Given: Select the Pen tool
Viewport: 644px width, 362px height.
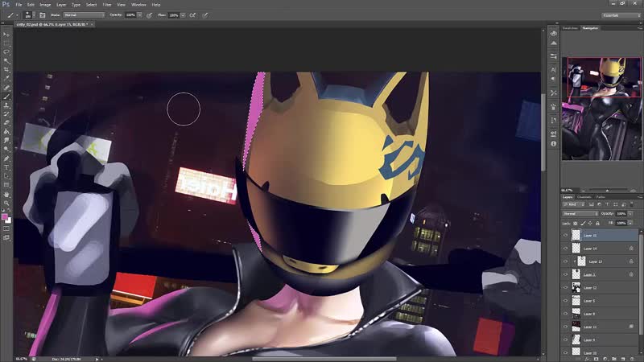Looking at the screenshot, I should tap(6, 158).
